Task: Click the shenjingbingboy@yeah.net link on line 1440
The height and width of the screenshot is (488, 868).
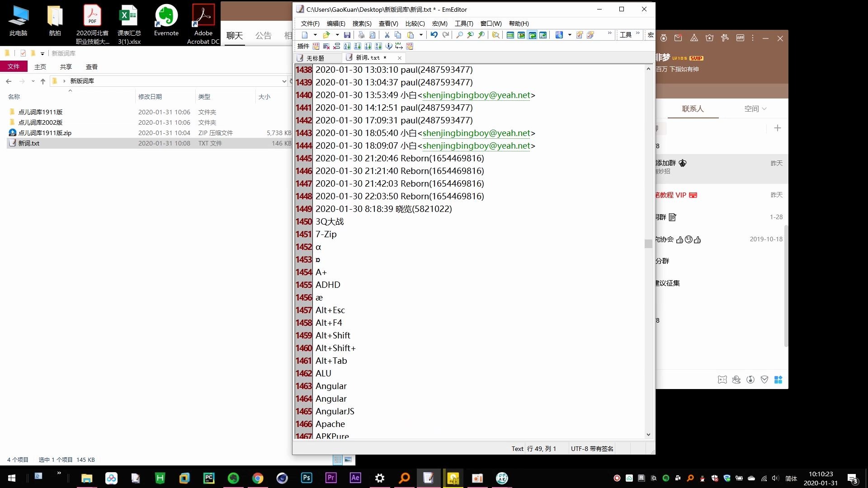Action: (x=476, y=95)
